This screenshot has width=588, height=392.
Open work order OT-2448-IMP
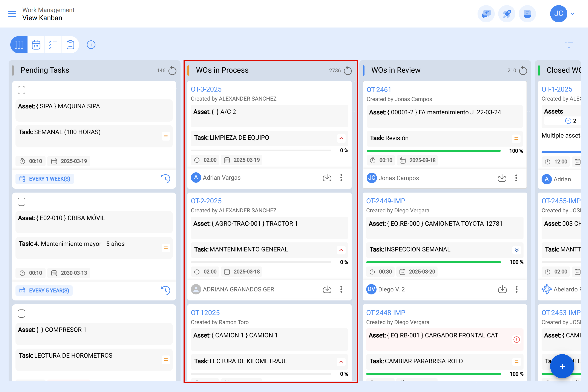click(386, 312)
